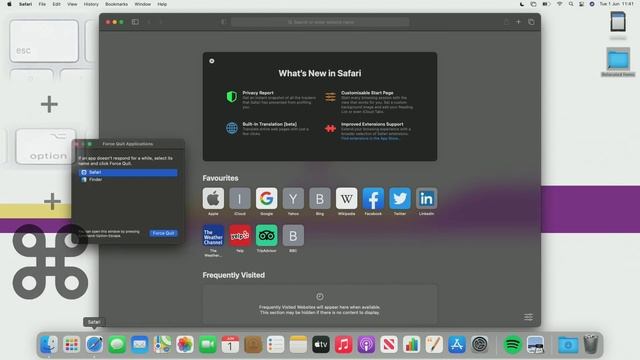Screen dimensions: 640x360
Task: Open the Google favourite shortcut
Action: click(267, 199)
